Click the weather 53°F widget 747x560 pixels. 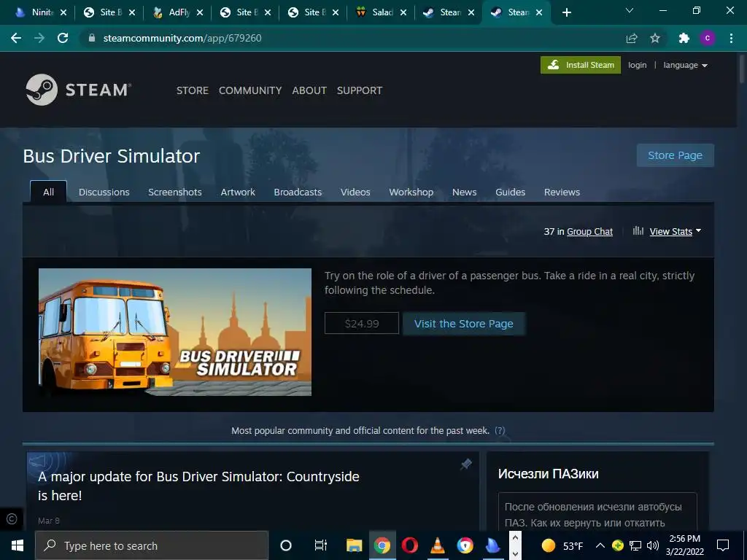click(x=562, y=545)
